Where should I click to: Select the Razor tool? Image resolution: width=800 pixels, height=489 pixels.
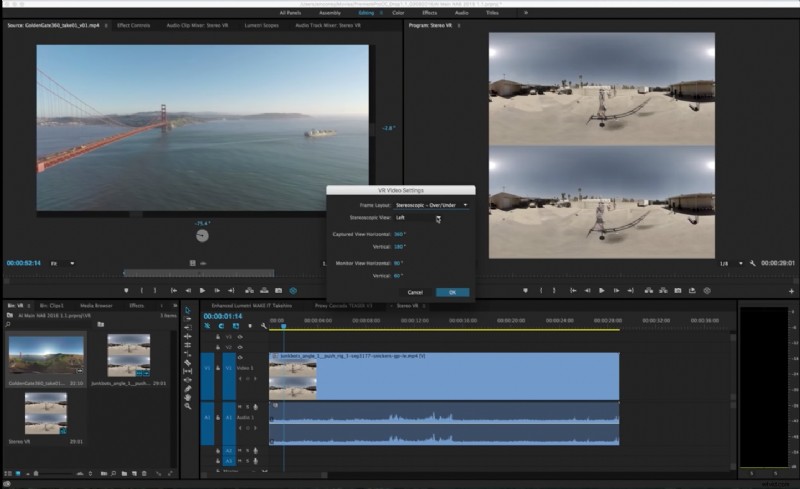pyautogui.click(x=188, y=362)
